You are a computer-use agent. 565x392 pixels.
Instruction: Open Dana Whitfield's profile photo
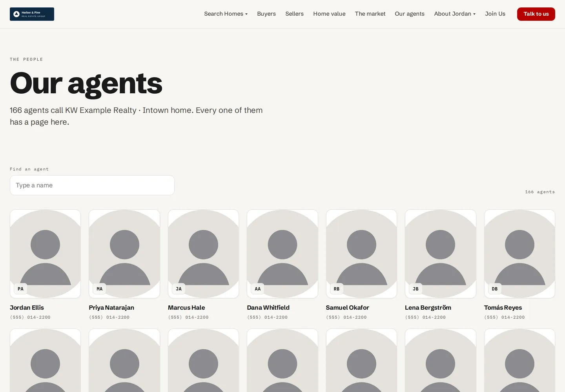pyautogui.click(x=282, y=254)
